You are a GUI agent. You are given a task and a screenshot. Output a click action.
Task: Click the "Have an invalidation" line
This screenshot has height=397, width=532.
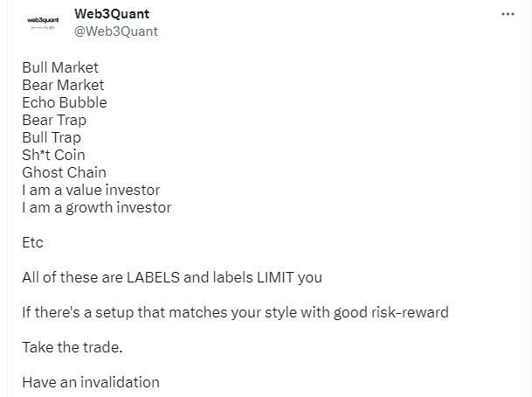91,382
